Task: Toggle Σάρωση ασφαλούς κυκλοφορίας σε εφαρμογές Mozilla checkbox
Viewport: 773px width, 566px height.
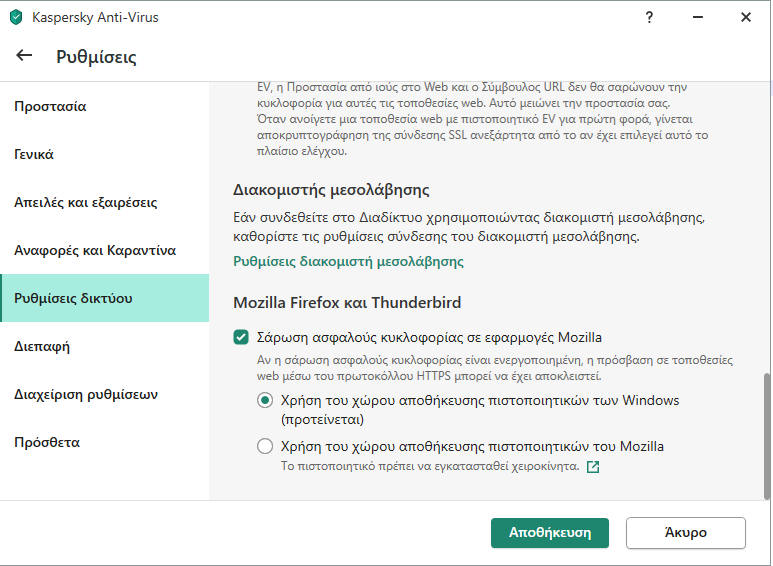Action: point(241,338)
